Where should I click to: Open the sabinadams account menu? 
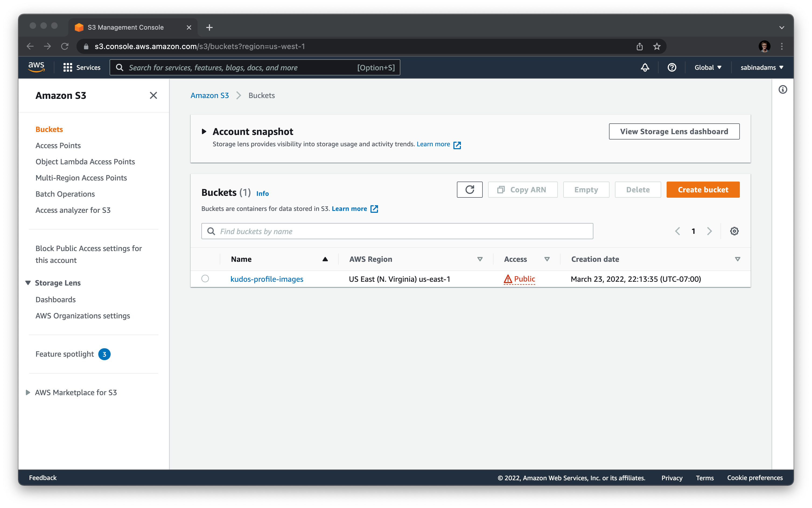[762, 68]
